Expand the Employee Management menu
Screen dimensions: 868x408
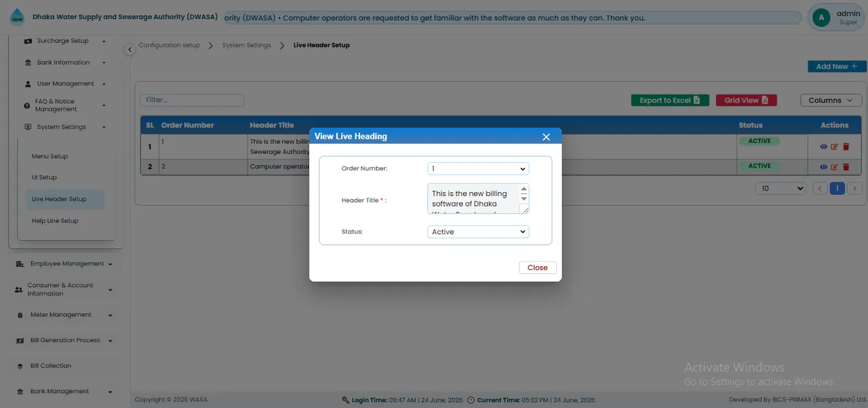tap(64, 263)
